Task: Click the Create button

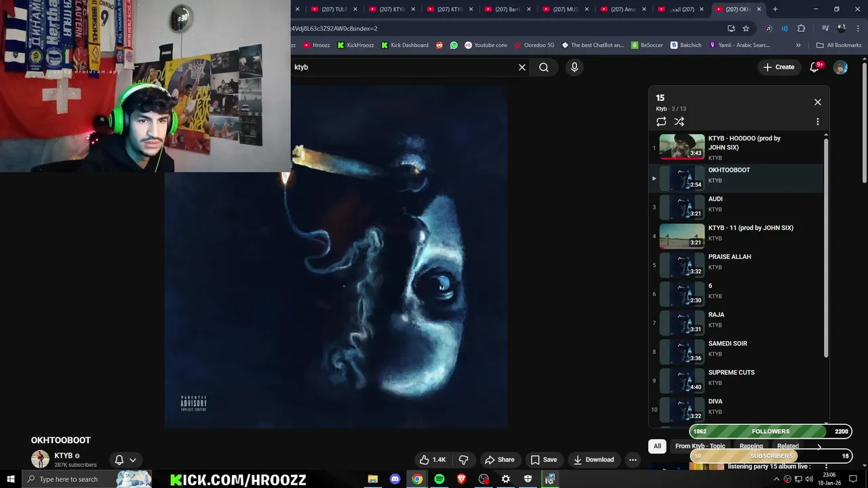Action: pyautogui.click(x=778, y=67)
